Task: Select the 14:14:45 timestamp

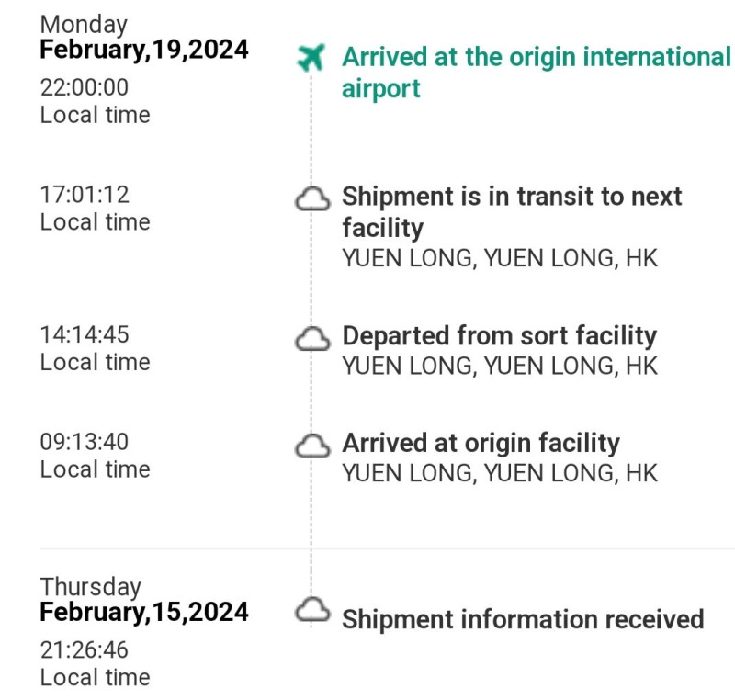Action: tap(85, 335)
